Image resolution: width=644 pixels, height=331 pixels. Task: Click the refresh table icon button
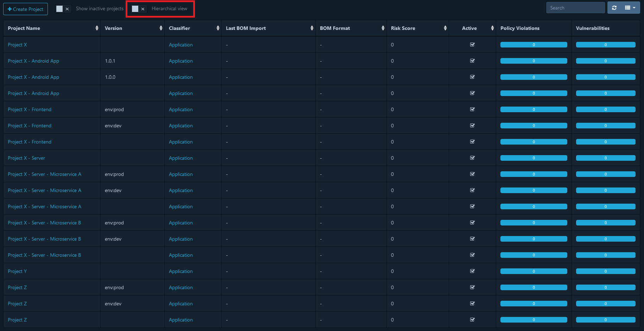tap(614, 8)
